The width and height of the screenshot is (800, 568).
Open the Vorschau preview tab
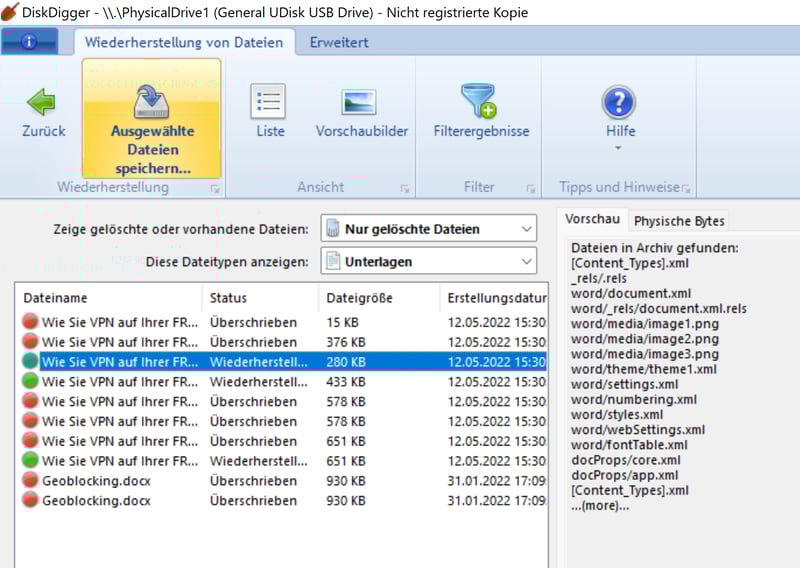pyautogui.click(x=592, y=220)
